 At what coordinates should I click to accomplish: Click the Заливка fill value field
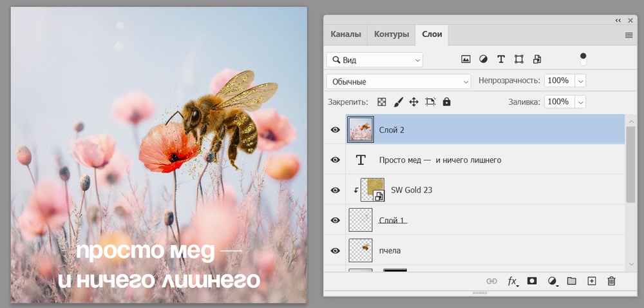point(558,102)
